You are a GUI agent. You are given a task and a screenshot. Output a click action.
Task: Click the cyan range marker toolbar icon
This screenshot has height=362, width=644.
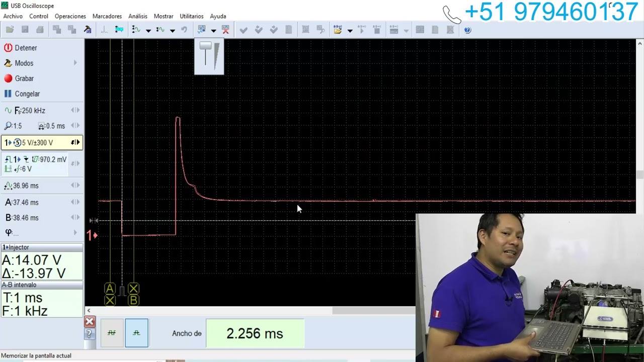(119, 30)
